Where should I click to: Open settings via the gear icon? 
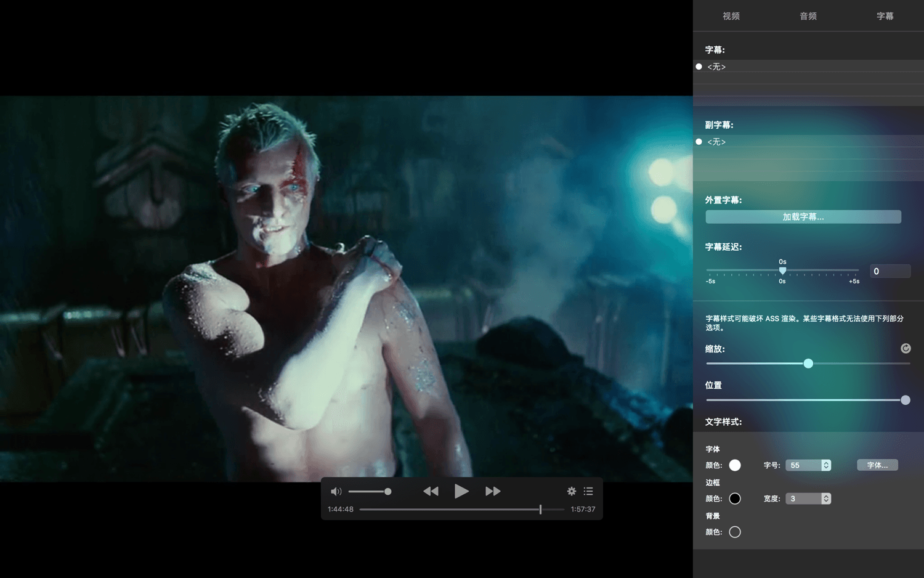pos(572,491)
